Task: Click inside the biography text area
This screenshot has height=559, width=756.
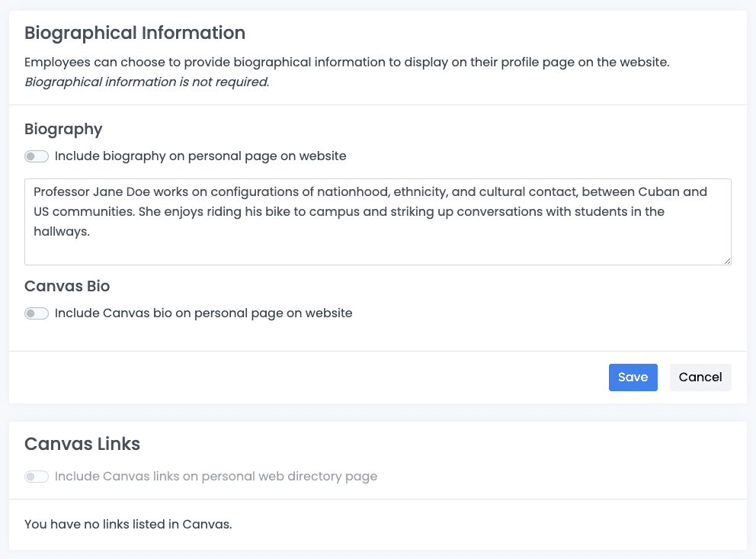Action: (377, 244)
